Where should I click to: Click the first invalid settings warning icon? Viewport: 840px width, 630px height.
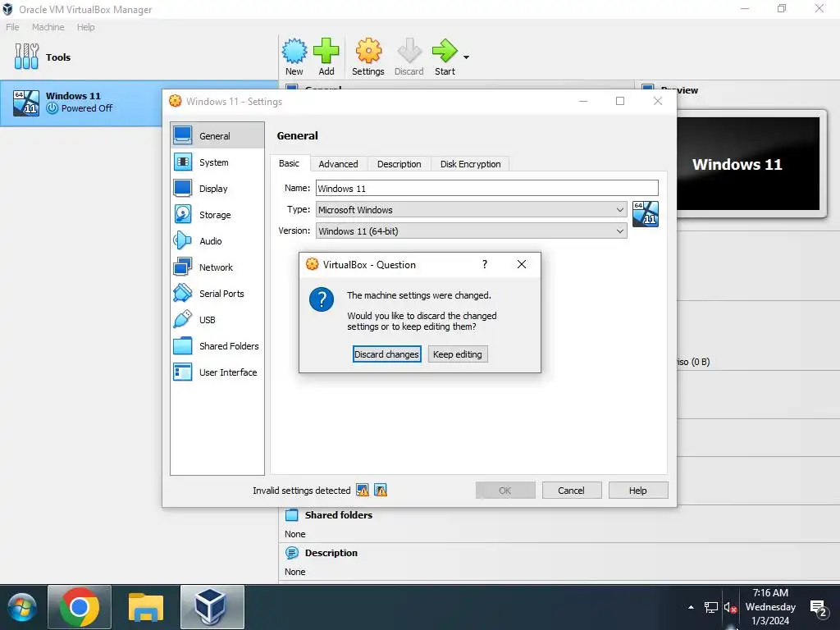[x=363, y=491]
